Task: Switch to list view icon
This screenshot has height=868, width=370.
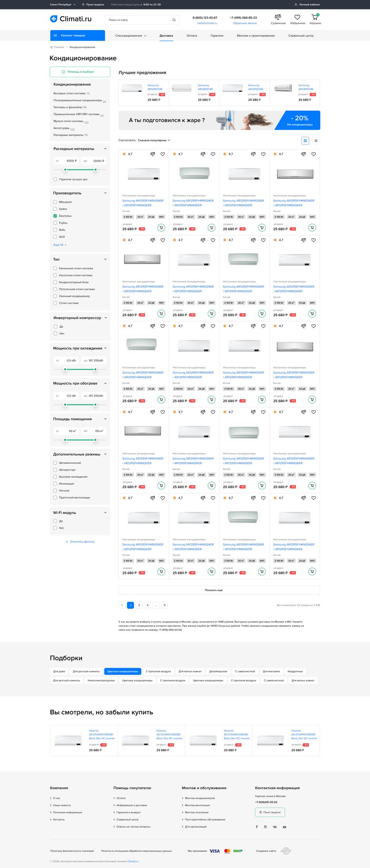Action: click(x=316, y=141)
